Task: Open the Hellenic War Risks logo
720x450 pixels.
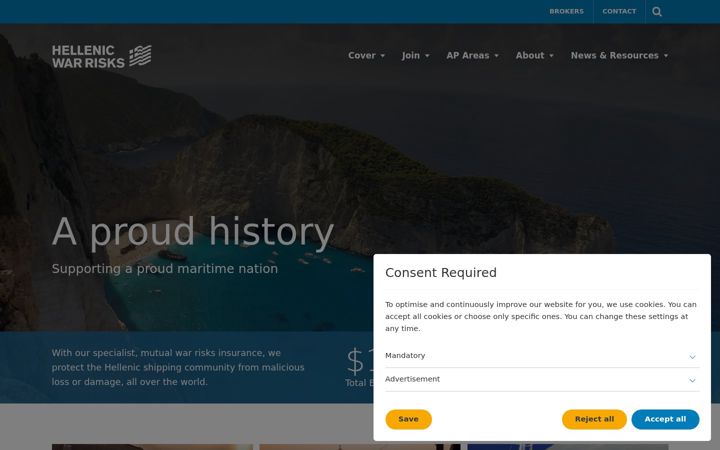Action: [x=101, y=56]
